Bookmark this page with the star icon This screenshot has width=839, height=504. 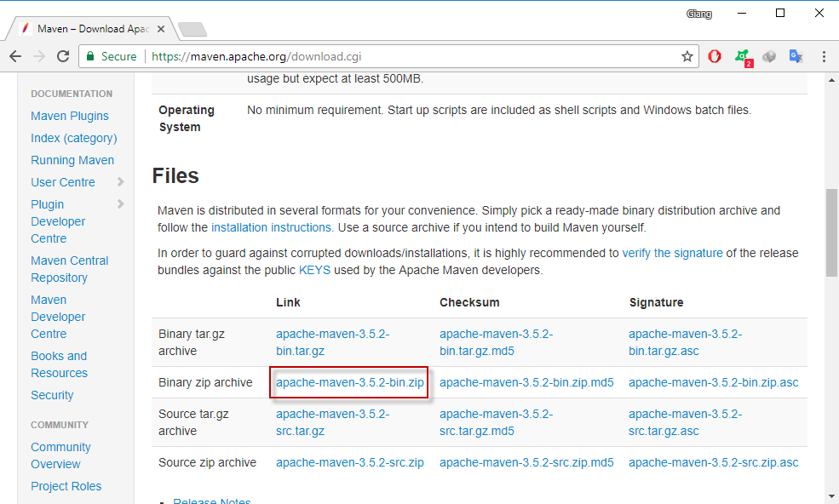pyautogui.click(x=687, y=56)
